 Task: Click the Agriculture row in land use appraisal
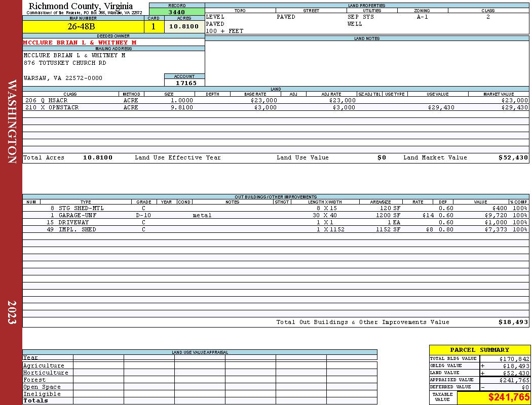pyautogui.click(x=200, y=366)
